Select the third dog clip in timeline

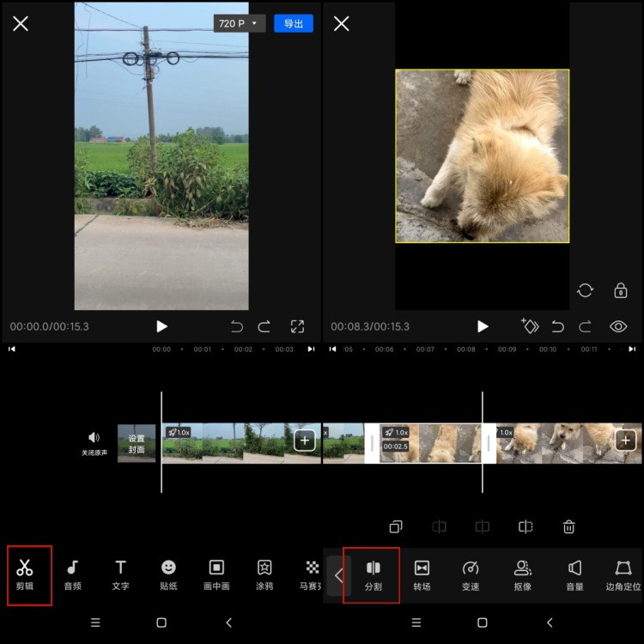coord(568,444)
